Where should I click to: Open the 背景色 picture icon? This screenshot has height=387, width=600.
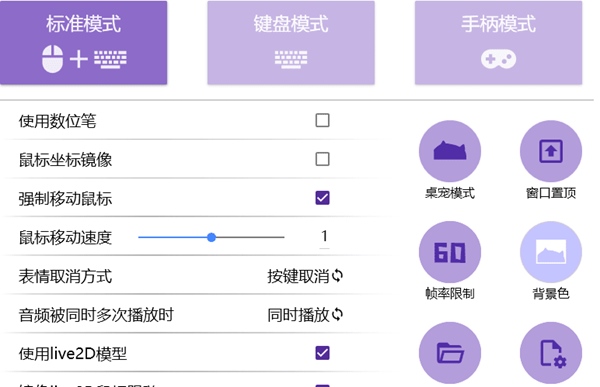551,252
